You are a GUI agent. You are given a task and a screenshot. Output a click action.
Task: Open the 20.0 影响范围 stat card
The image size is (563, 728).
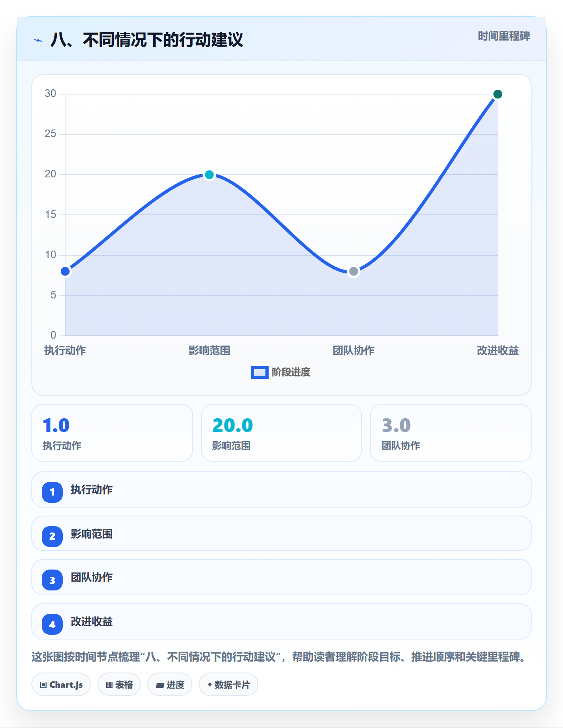click(x=281, y=433)
